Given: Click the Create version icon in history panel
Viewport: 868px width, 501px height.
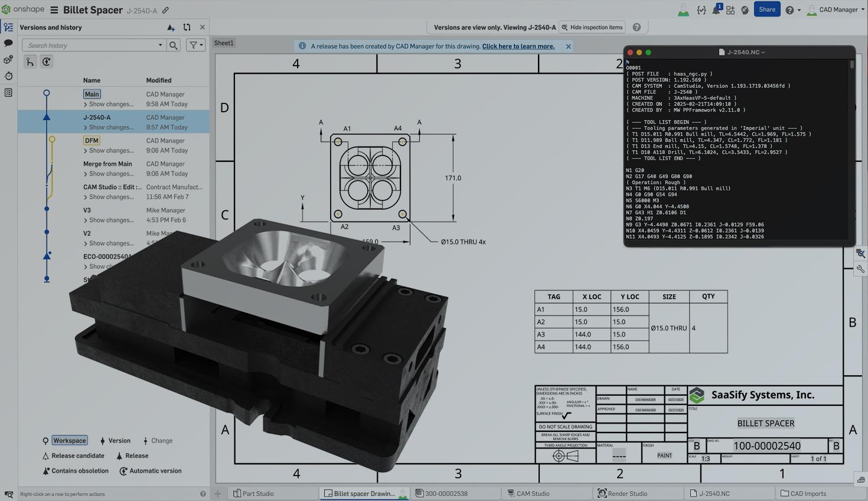Looking at the screenshot, I should [171, 27].
